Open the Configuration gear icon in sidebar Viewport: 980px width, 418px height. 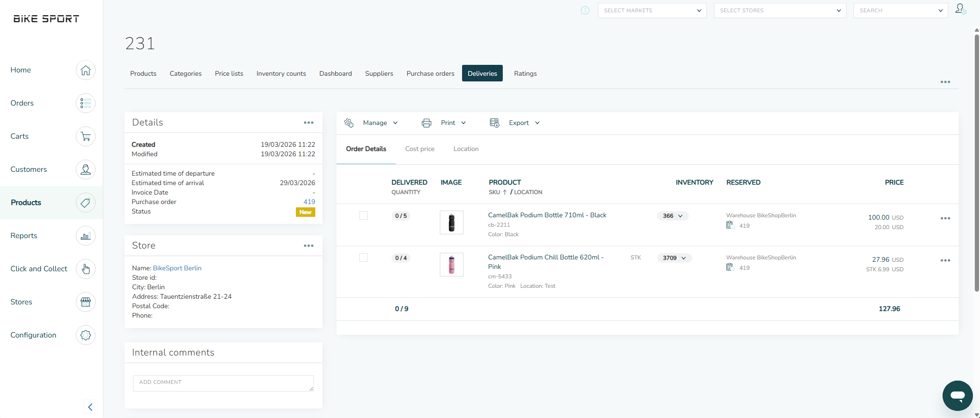[85, 335]
